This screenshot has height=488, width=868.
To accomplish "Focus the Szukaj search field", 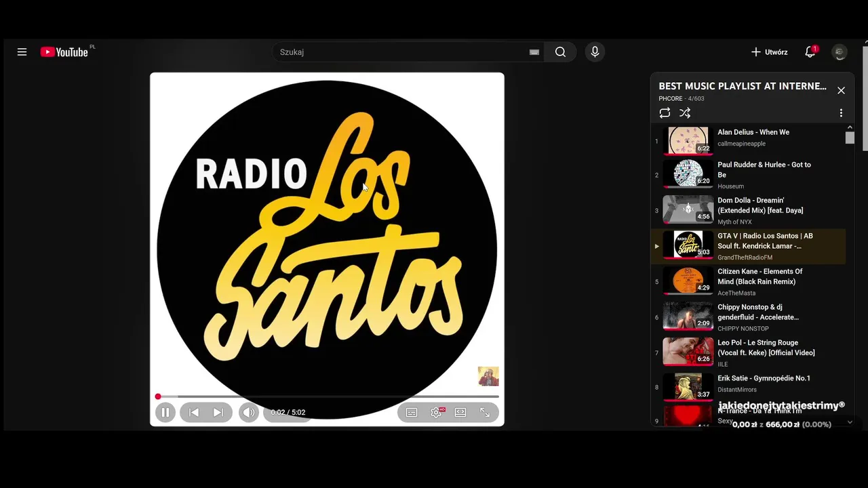I will 400,52.
